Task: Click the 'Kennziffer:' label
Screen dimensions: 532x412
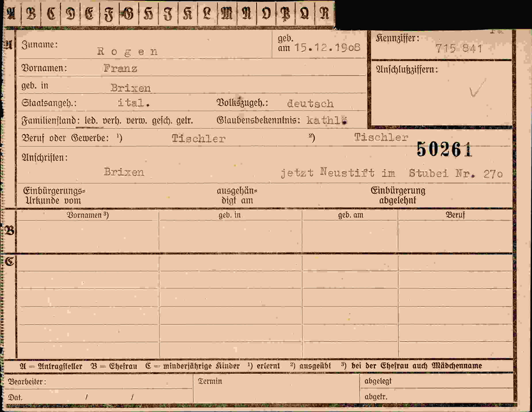Action: (398, 38)
